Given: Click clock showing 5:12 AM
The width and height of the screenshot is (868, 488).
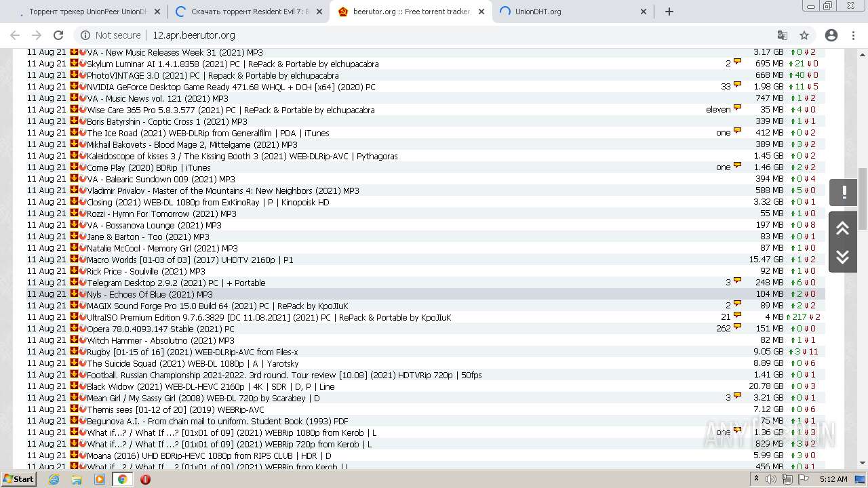Looking at the screenshot, I should [833, 479].
